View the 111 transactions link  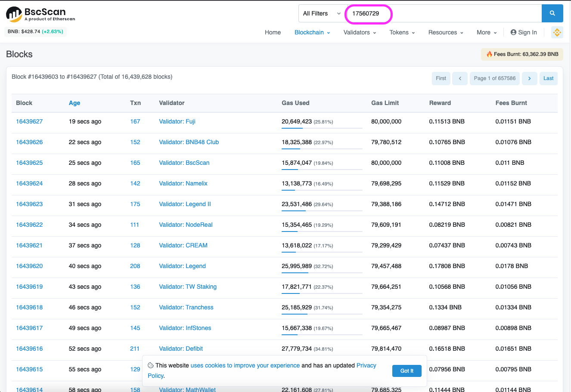point(135,225)
